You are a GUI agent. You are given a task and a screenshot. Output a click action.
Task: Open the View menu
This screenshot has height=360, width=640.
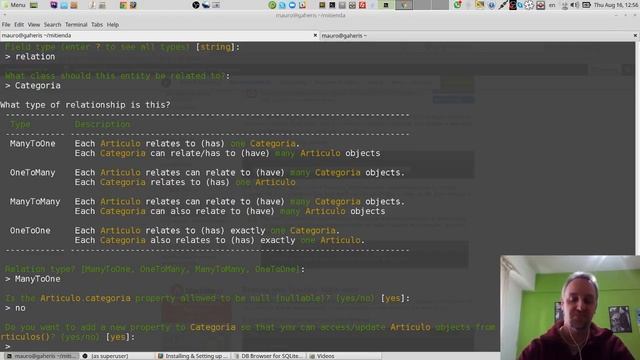34,24
